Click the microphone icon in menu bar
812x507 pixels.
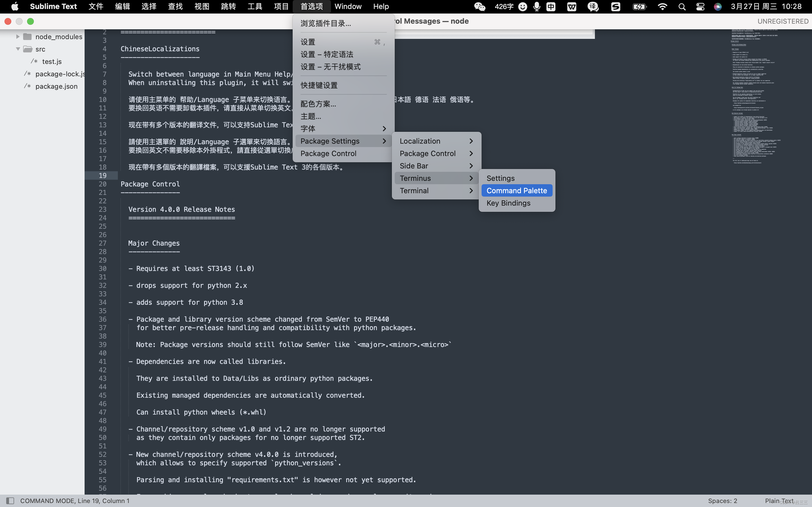(537, 6)
